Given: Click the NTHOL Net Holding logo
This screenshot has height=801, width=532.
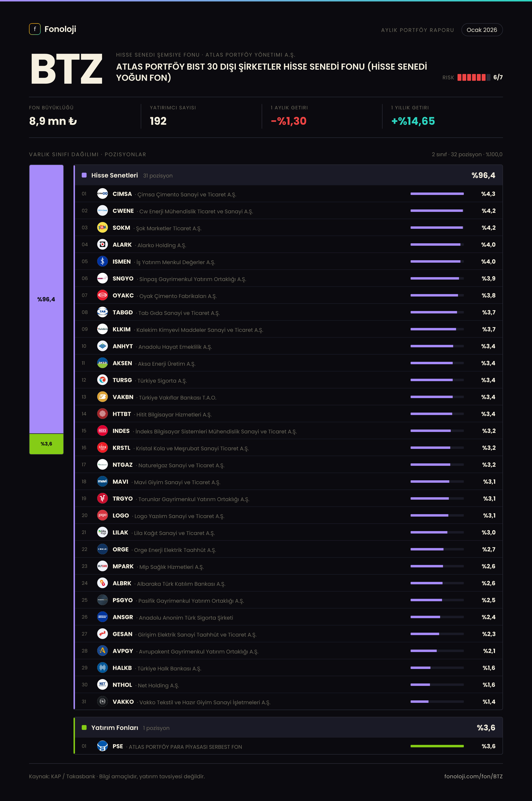Looking at the screenshot, I should pos(103,685).
